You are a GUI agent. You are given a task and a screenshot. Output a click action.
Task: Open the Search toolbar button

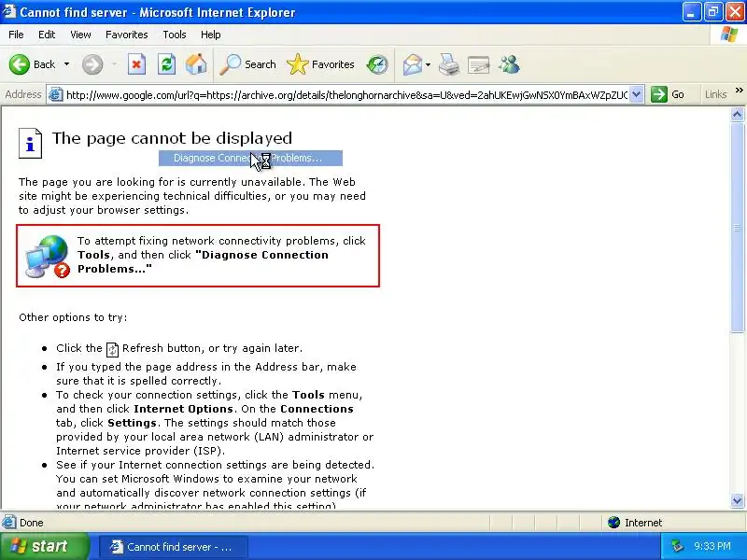[x=247, y=64]
